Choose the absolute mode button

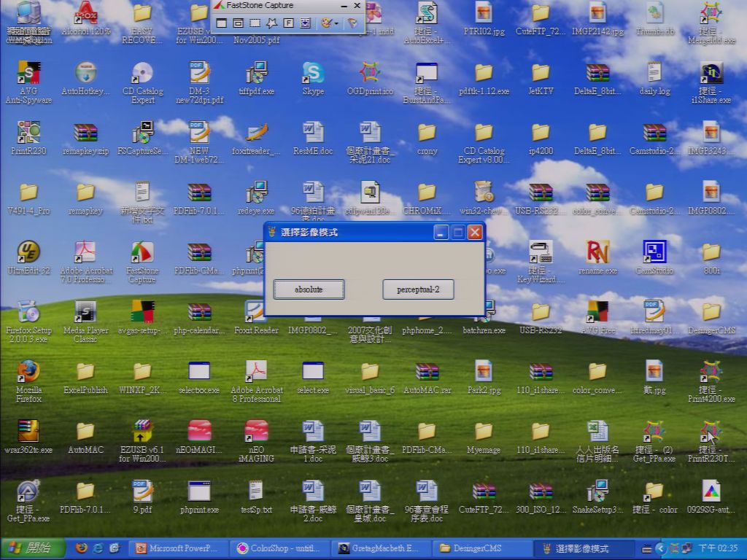click(309, 289)
